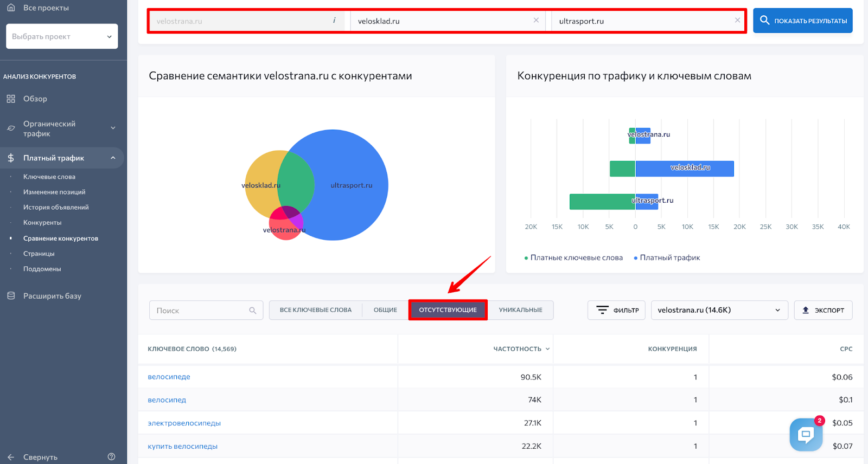Open Изменение позиций submenu item

pos(54,192)
